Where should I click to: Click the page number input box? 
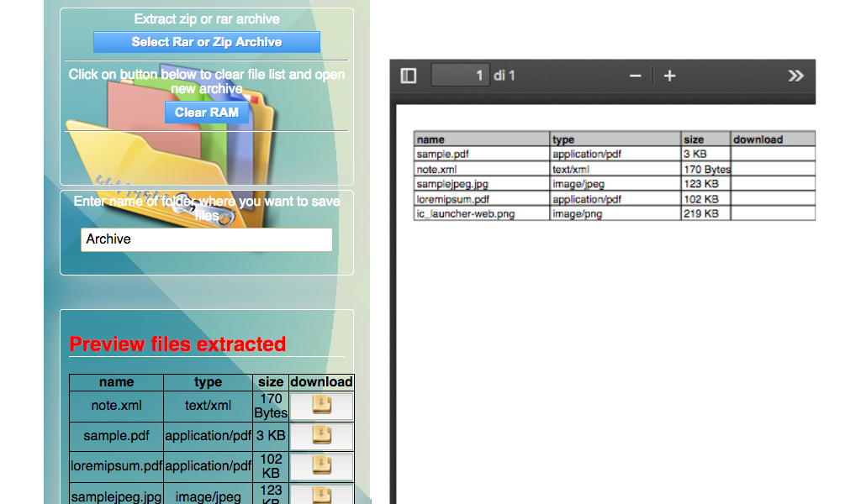click(x=460, y=75)
